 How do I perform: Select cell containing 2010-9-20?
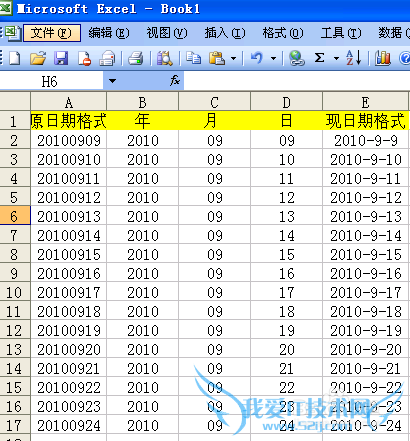click(366, 349)
